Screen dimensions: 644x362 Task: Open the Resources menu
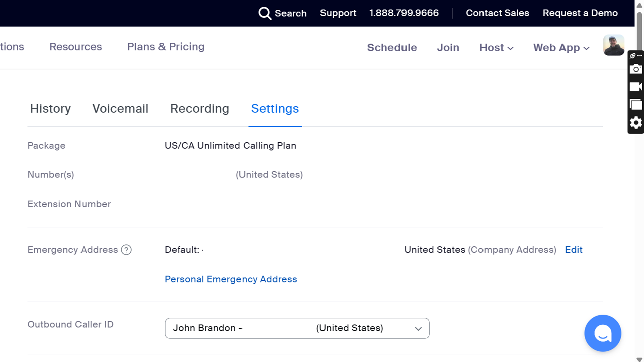[x=75, y=47]
